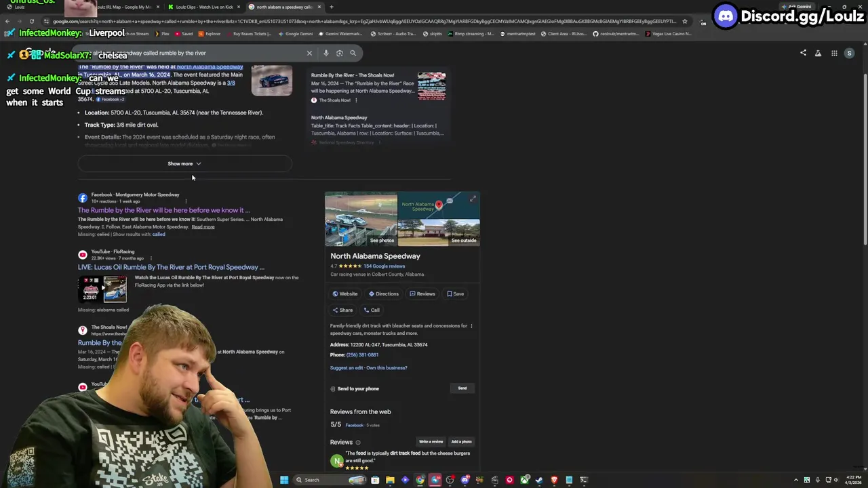
Task: Open more options next to business description
Action: coord(471,326)
